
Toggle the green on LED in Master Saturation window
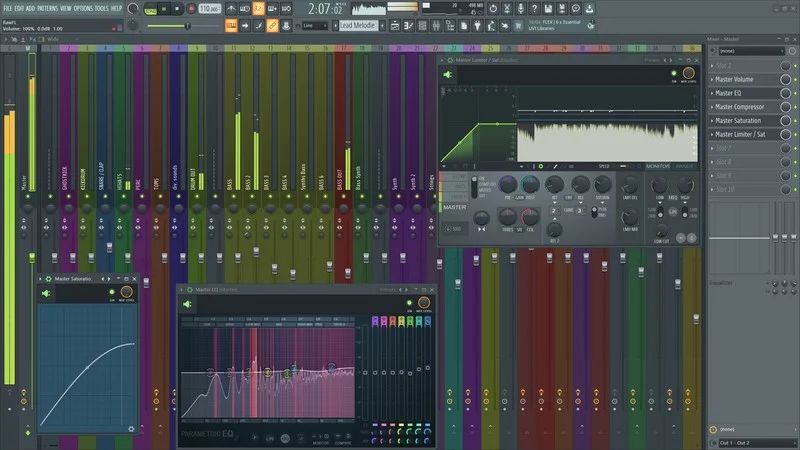112,292
